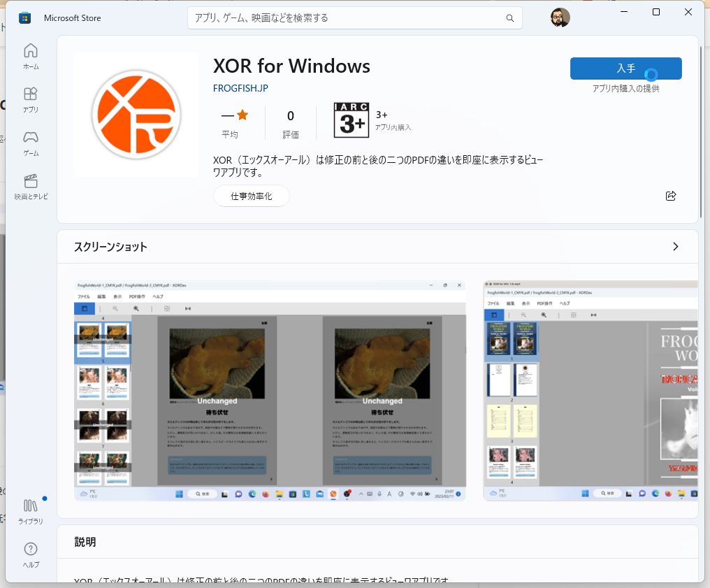Open Movies and TV section
710x588 pixels.
(x=30, y=187)
